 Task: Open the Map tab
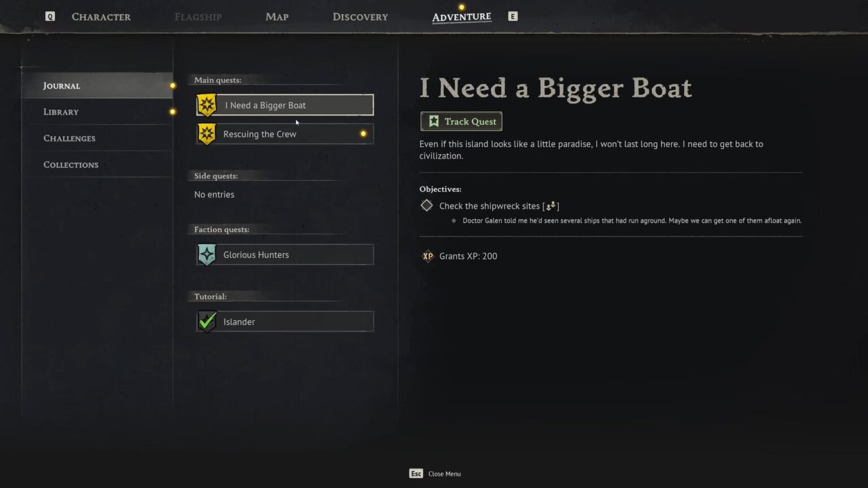click(277, 17)
